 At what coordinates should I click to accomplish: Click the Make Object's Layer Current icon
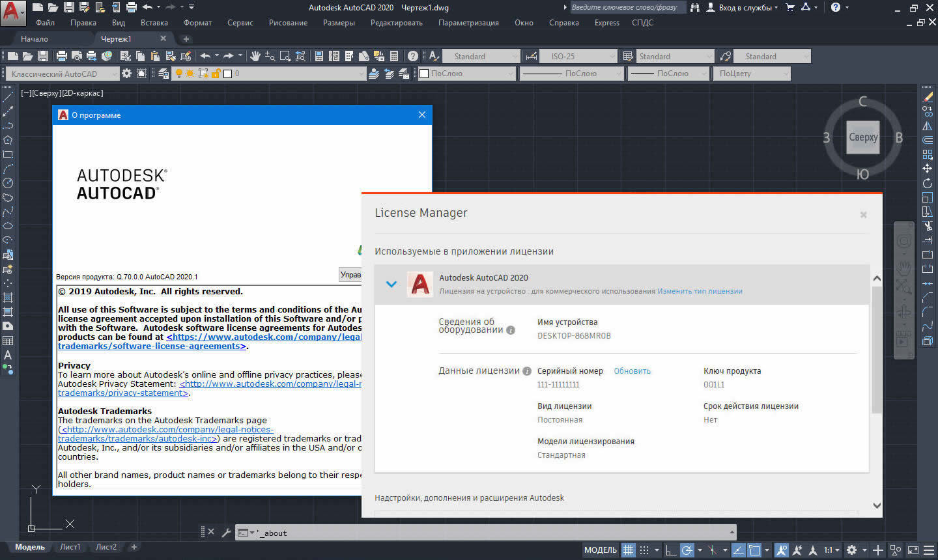374,74
